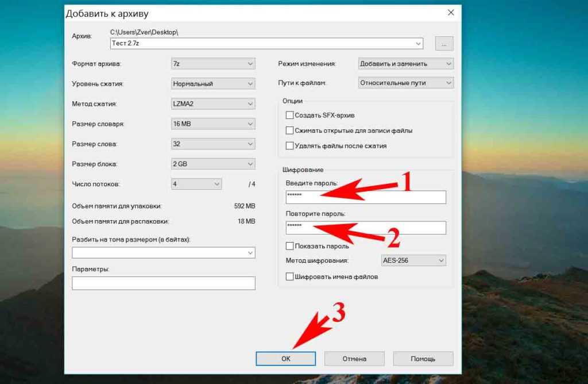Click the Отмена button

click(x=354, y=359)
